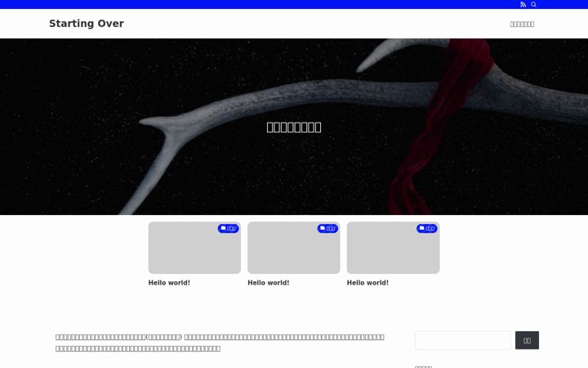Open the RSS feed icon in the top bar
The image size is (588, 368).
[523, 5]
